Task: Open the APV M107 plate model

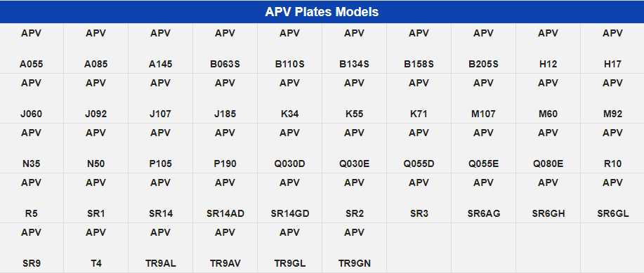Action: 483,98
